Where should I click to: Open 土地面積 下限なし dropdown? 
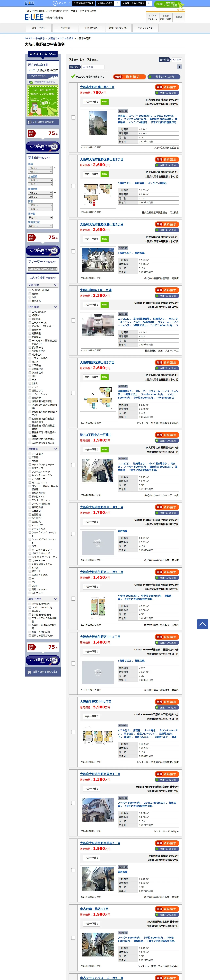[x=40, y=180]
